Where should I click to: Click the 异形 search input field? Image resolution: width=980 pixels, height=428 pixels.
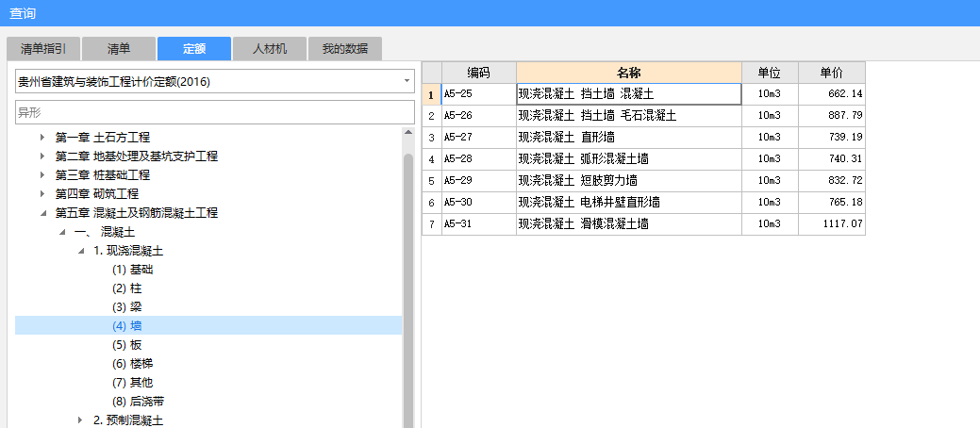[x=215, y=112]
